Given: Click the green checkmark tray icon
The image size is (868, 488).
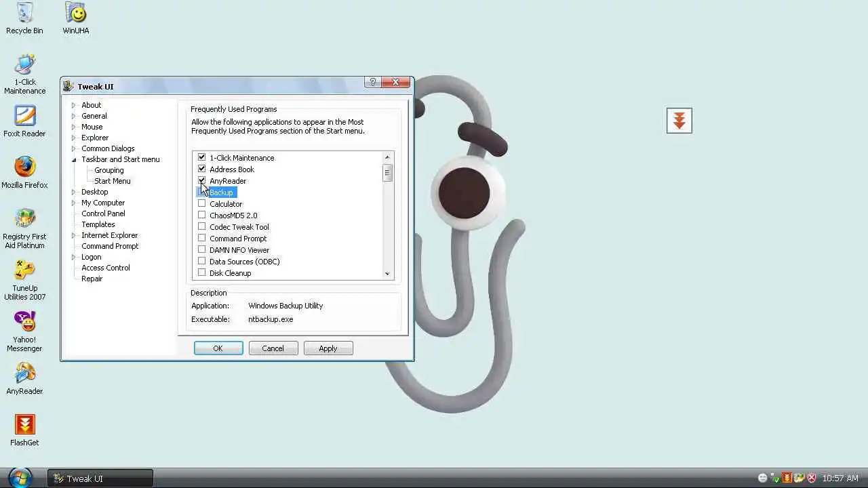Looking at the screenshot, I should [x=774, y=478].
